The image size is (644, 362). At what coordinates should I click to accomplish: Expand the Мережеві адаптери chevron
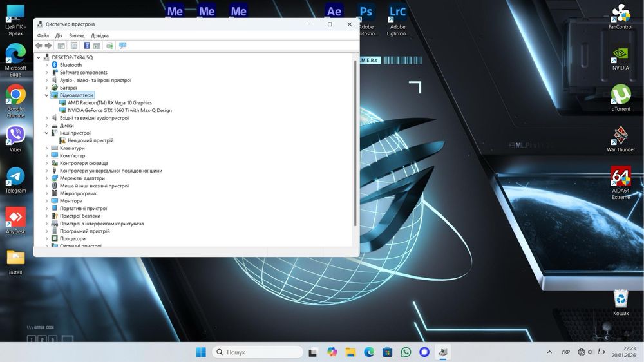(46, 178)
